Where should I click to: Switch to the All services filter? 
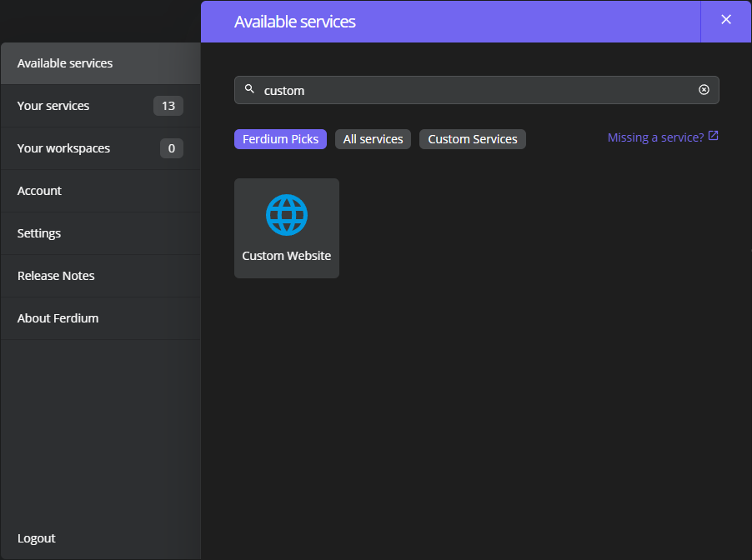pos(373,139)
